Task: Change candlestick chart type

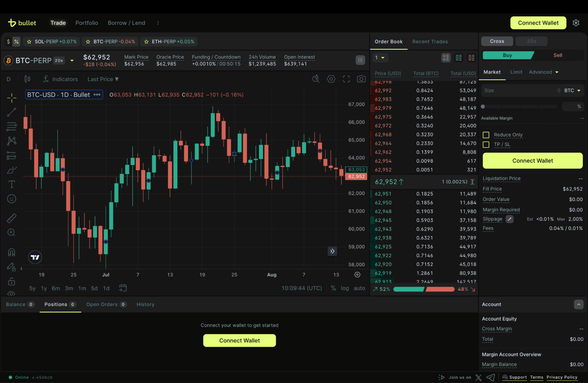Action: [27, 79]
